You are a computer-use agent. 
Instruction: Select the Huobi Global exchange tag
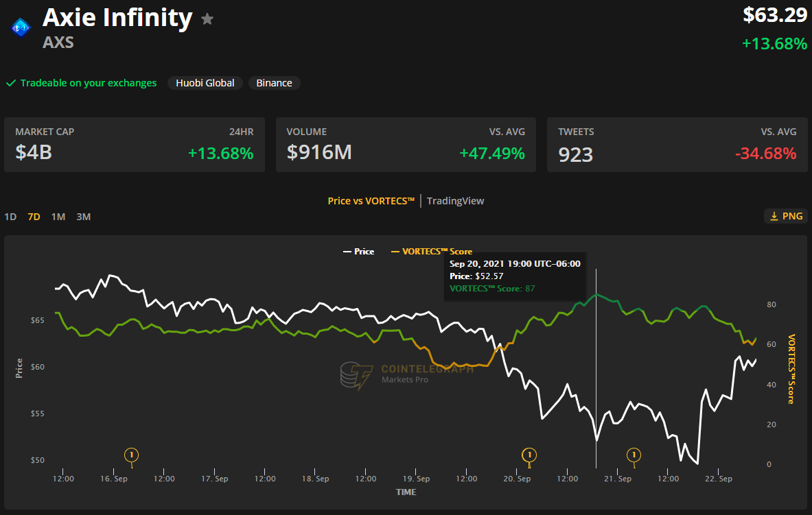coord(205,83)
